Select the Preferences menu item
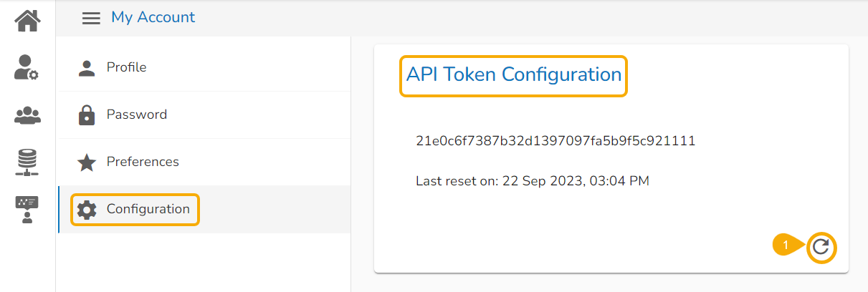Viewport: 868px width, 292px height. click(x=204, y=162)
